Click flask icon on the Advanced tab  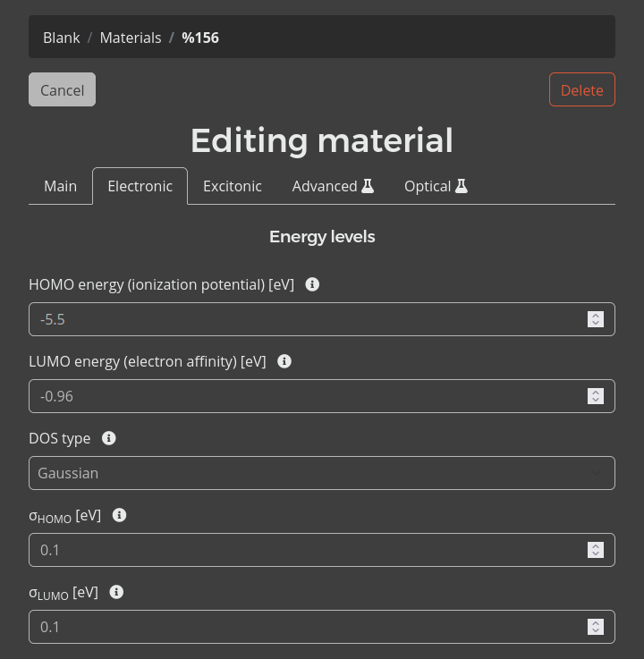pos(368,186)
